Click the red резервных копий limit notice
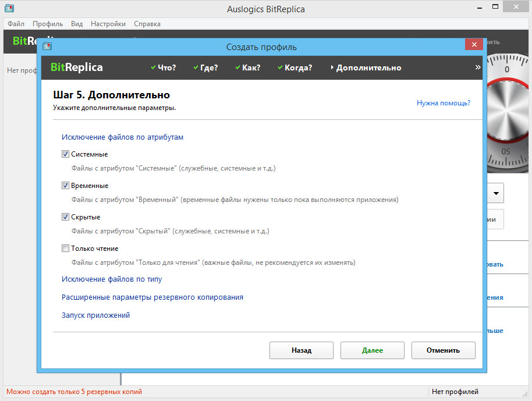532x401 pixels. tap(74, 392)
